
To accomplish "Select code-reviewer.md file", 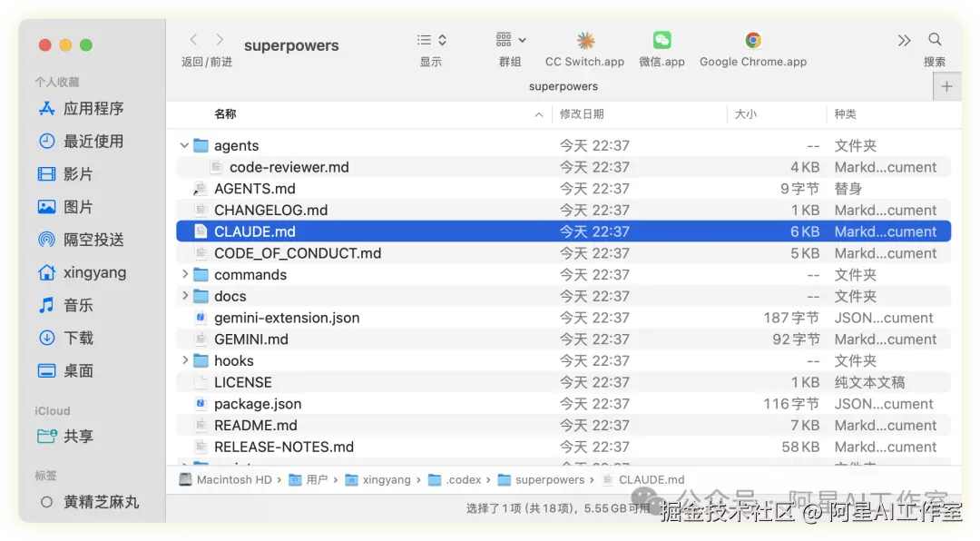I will click(563, 167).
